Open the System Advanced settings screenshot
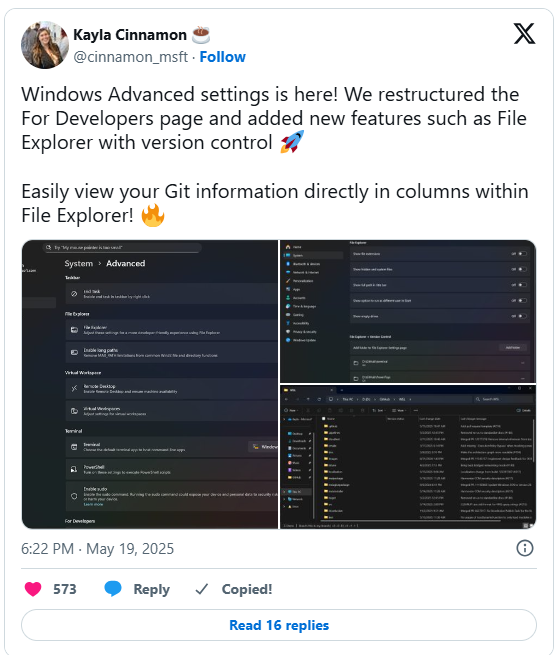 point(150,384)
